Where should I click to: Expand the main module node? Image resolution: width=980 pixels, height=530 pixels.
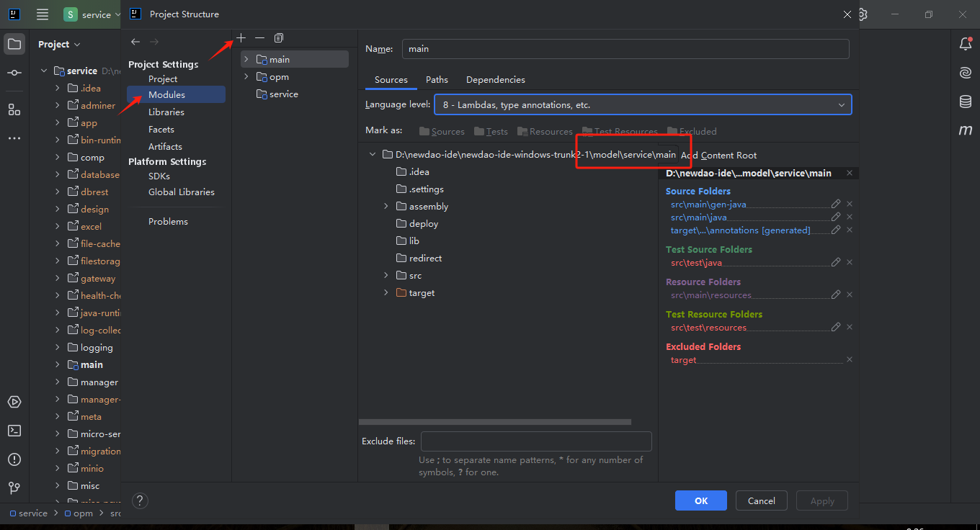click(246, 59)
